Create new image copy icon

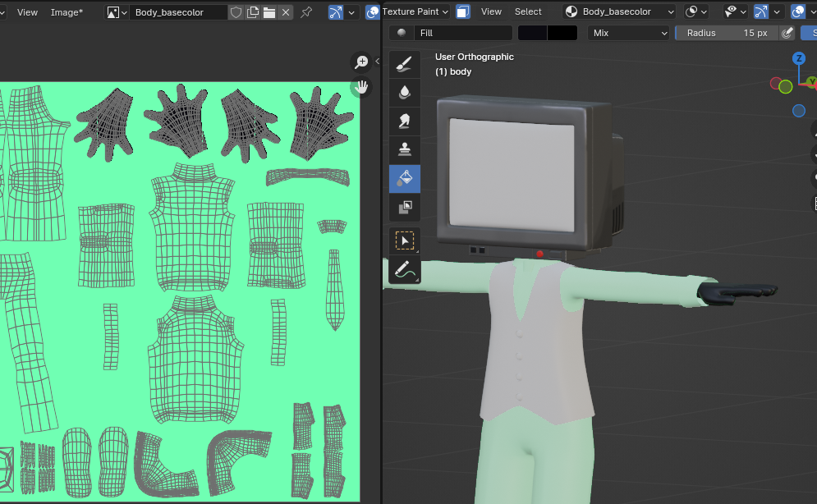(x=253, y=12)
